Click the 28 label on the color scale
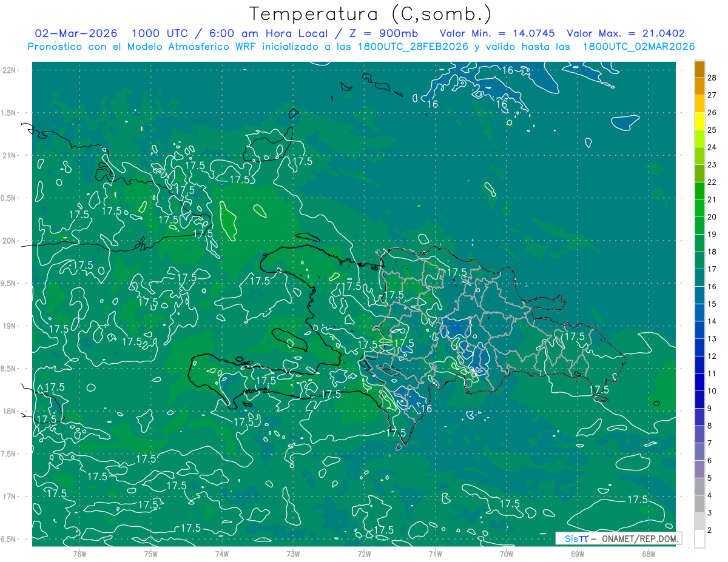The height and width of the screenshot is (562, 728). pos(713,78)
